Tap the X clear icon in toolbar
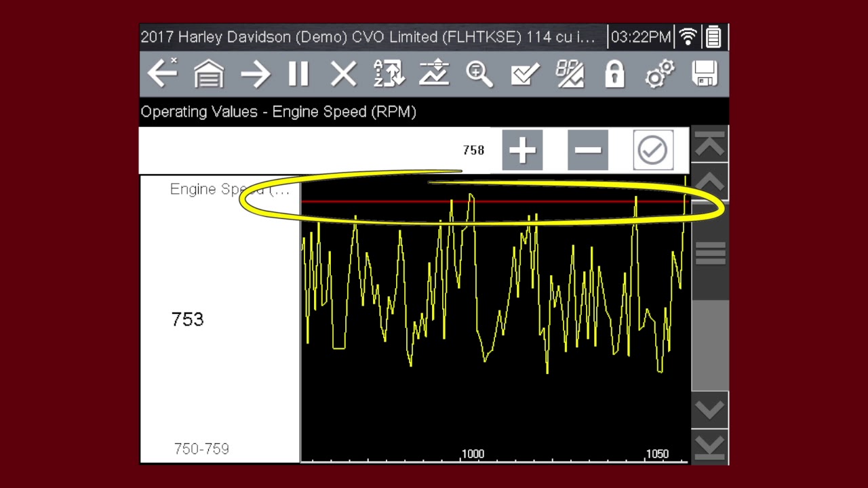 344,73
